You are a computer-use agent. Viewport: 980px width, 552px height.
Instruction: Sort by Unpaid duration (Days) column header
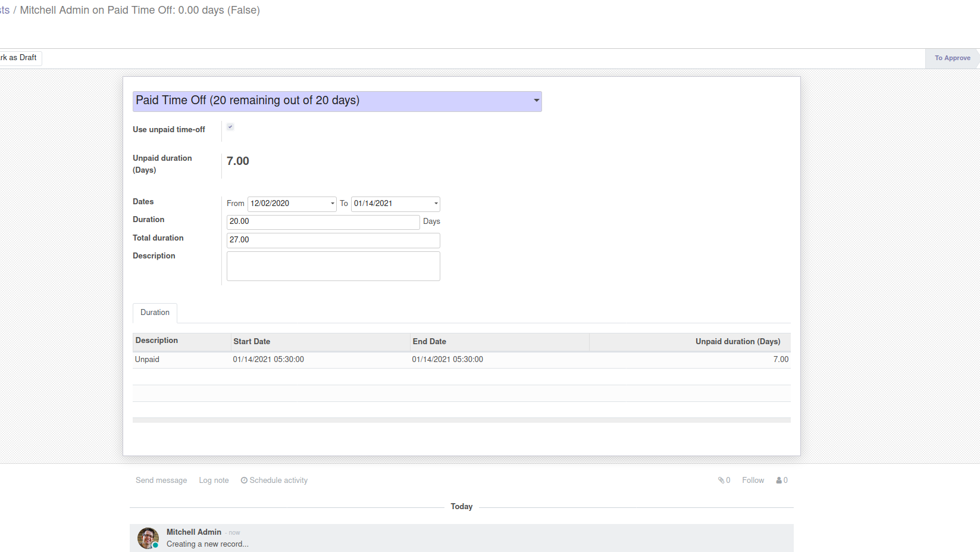[737, 342]
